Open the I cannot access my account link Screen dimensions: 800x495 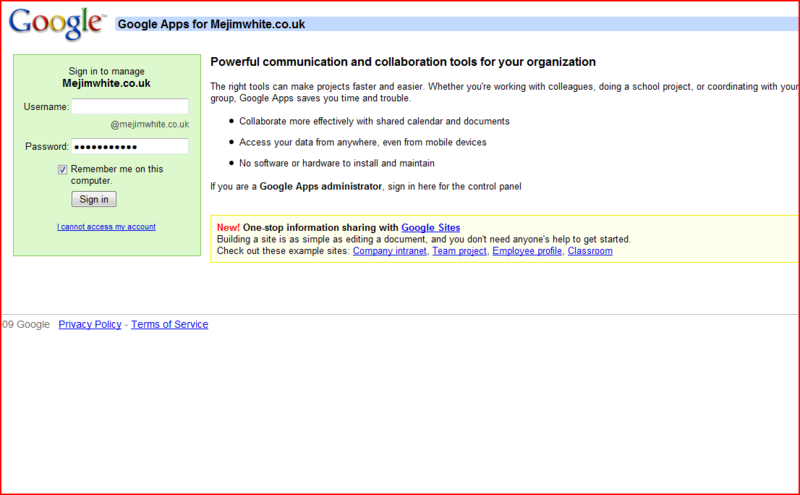106,227
